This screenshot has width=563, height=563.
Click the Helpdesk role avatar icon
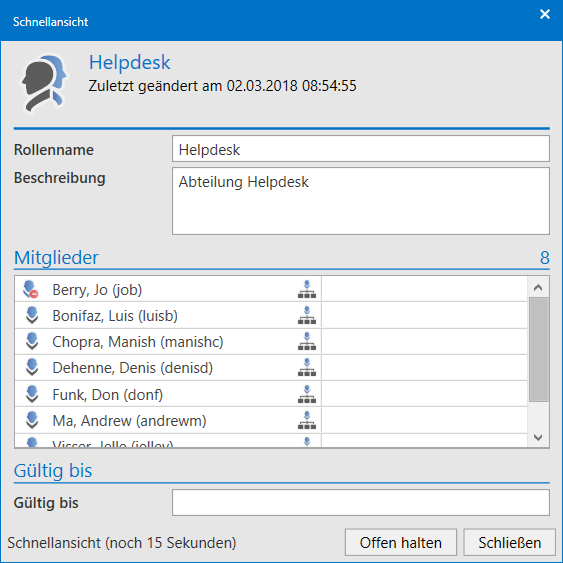[x=44, y=83]
